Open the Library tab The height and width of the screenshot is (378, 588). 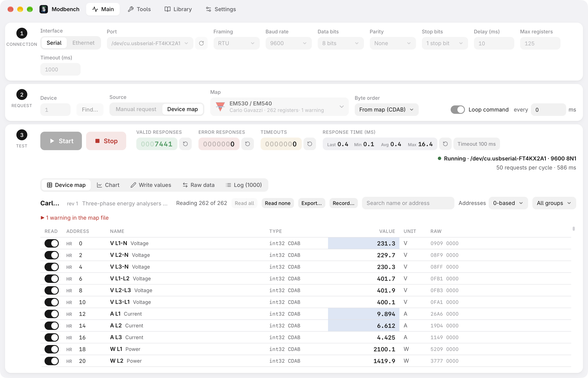point(178,9)
